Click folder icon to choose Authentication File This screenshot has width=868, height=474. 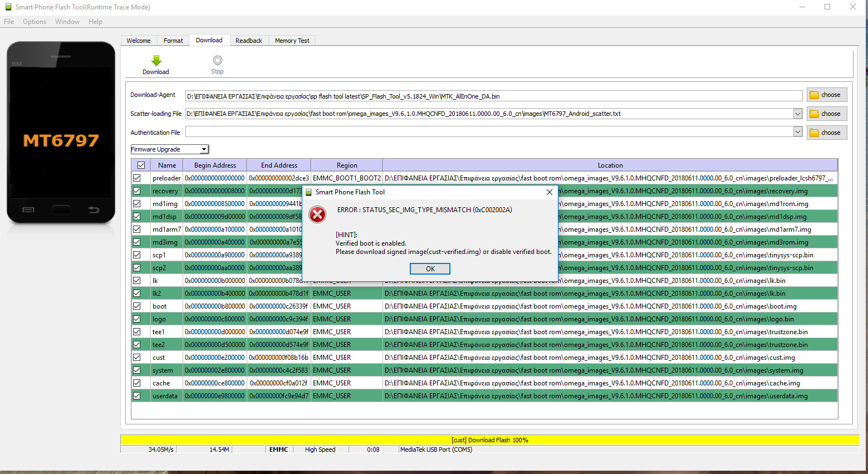tap(815, 133)
